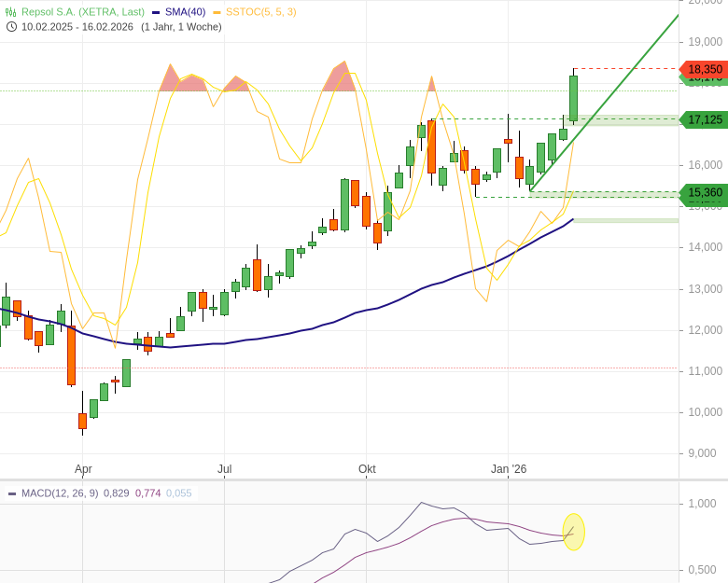Click the (1 Jahr, 1 Woche) interval text

pyautogui.click(x=181, y=26)
